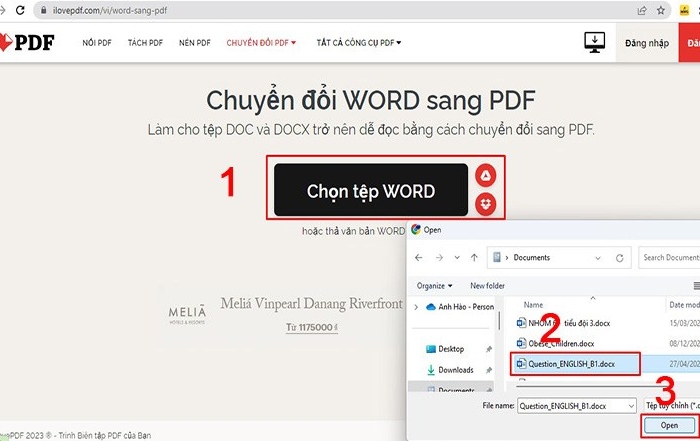Open the TÁCH PDF menu item
This screenshot has width=700, height=441.
145,43
